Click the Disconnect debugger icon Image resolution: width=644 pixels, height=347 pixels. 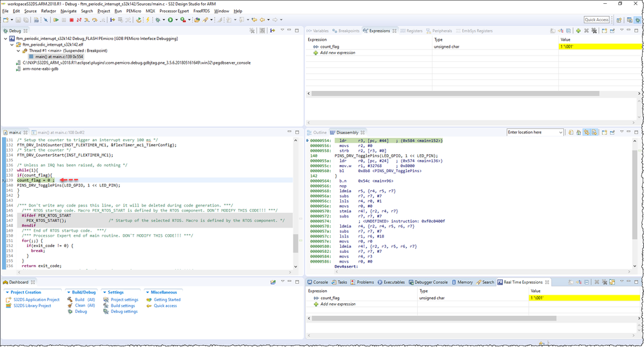tap(79, 20)
